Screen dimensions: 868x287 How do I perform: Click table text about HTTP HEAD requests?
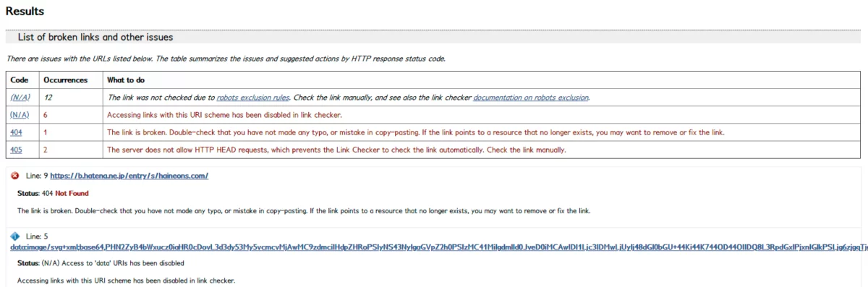click(336, 150)
